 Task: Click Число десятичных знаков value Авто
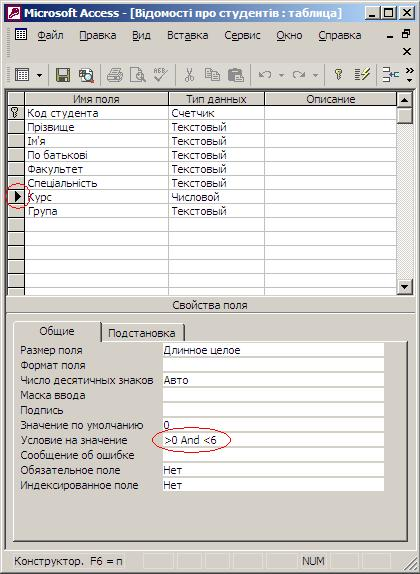pos(273,380)
